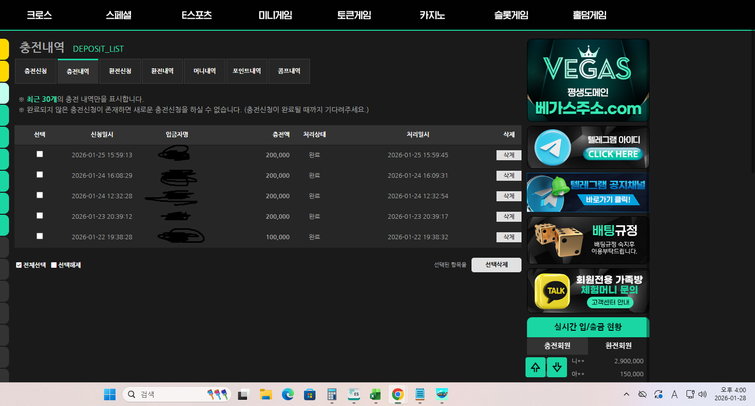Screen dimensions: 755x406
Task: Click the Windows Start button
Action: tap(109, 395)
